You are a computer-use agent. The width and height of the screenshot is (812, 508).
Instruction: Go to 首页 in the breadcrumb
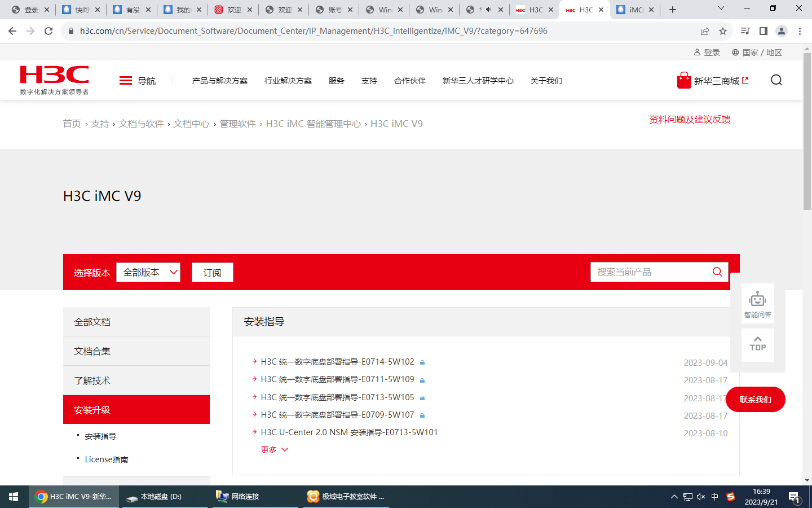[x=72, y=124]
